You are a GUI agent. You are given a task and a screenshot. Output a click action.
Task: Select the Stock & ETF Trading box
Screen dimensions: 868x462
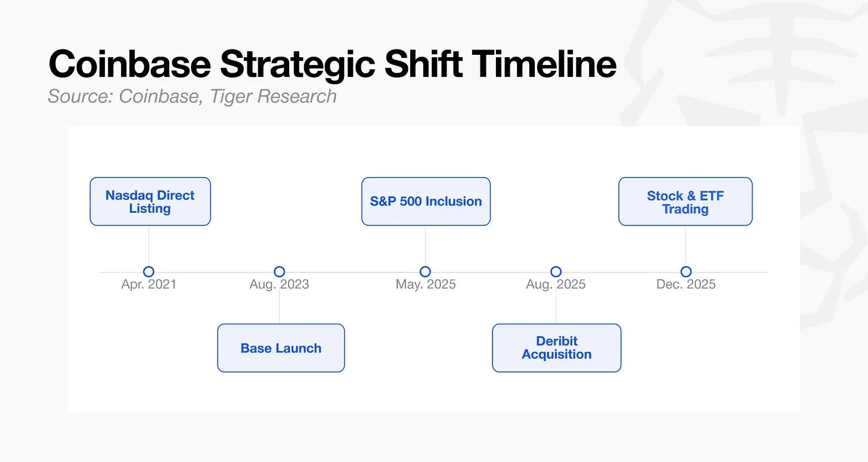click(686, 201)
